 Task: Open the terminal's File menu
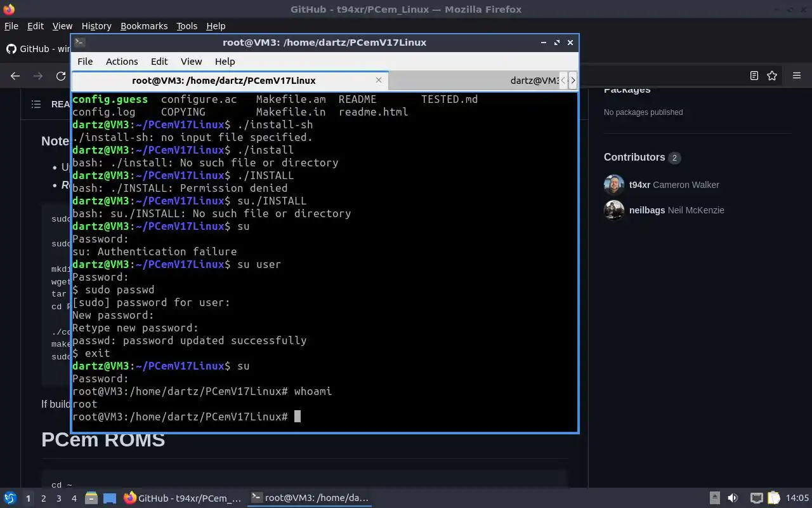pos(85,62)
